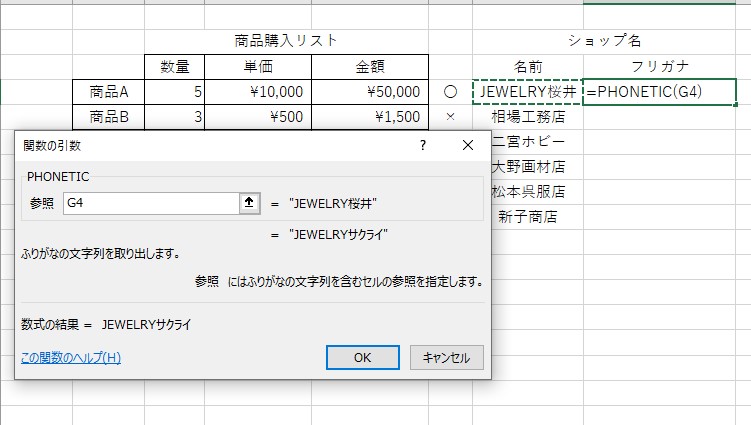Click the 名前 header cell
Image resolution: width=751 pixels, height=425 pixels.
[527, 66]
